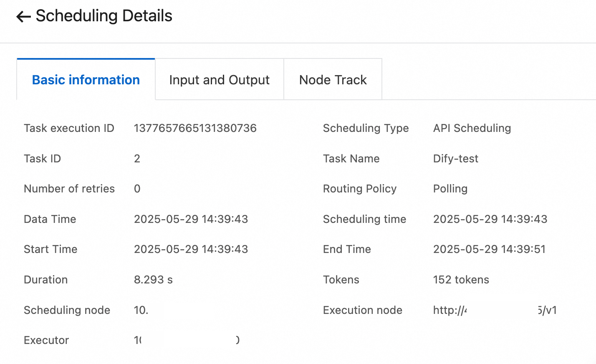Click the Number of retries value 0
596x364 pixels.
[x=137, y=189]
